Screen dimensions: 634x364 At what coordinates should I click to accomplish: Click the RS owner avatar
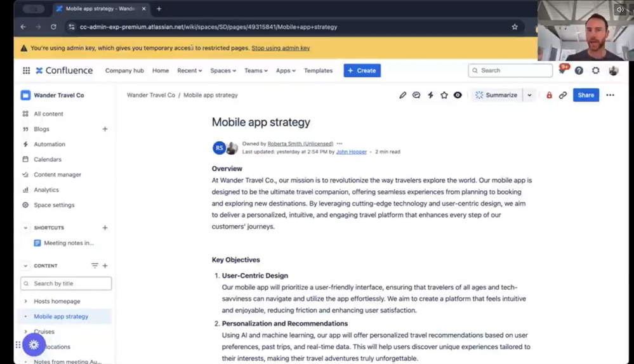(219, 148)
